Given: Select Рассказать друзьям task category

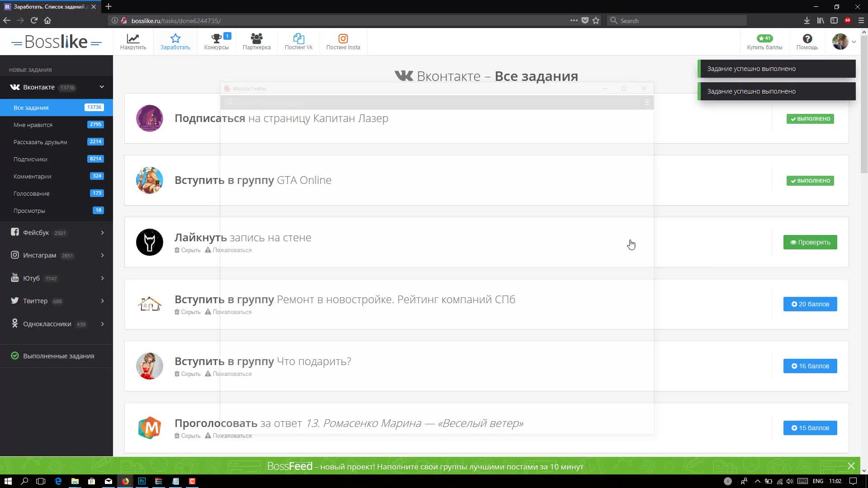Looking at the screenshot, I should [x=57, y=142].
